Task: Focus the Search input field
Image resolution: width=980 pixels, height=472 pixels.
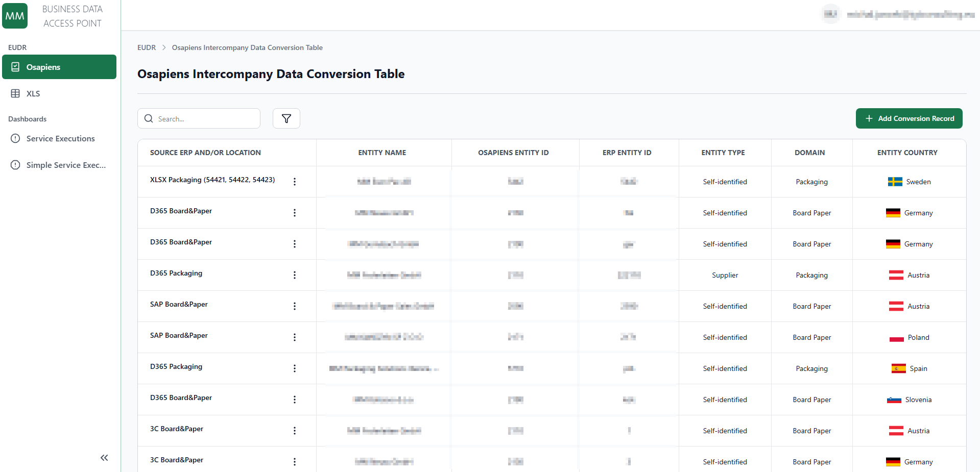Action: pos(199,118)
